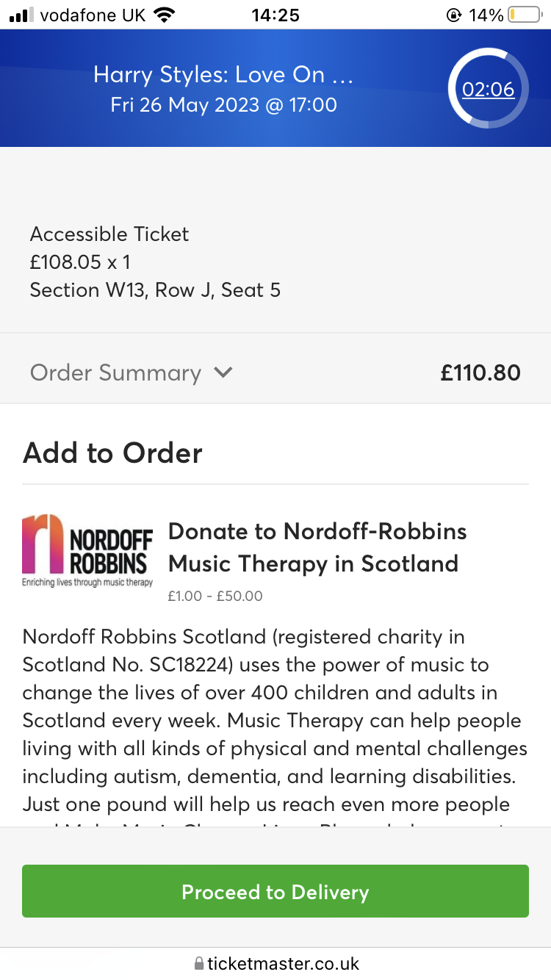551x980 pixels.
Task: Tap the Order Summary label
Action: pyautogui.click(x=115, y=372)
